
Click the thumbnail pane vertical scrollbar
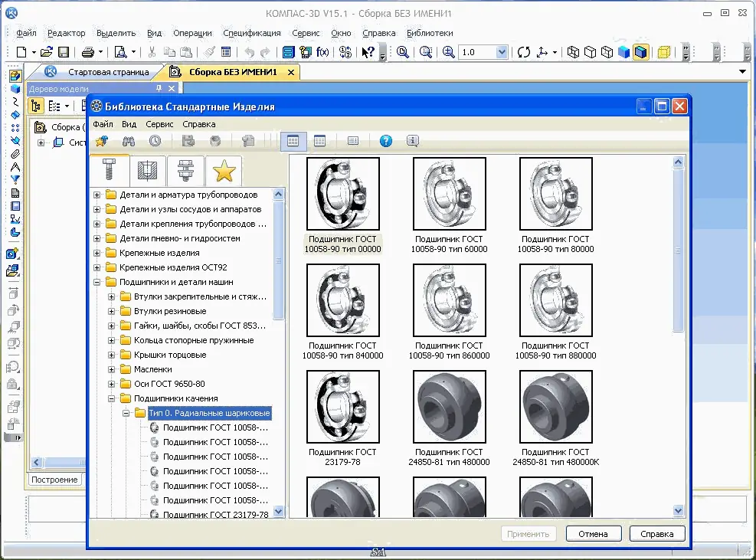(x=678, y=251)
